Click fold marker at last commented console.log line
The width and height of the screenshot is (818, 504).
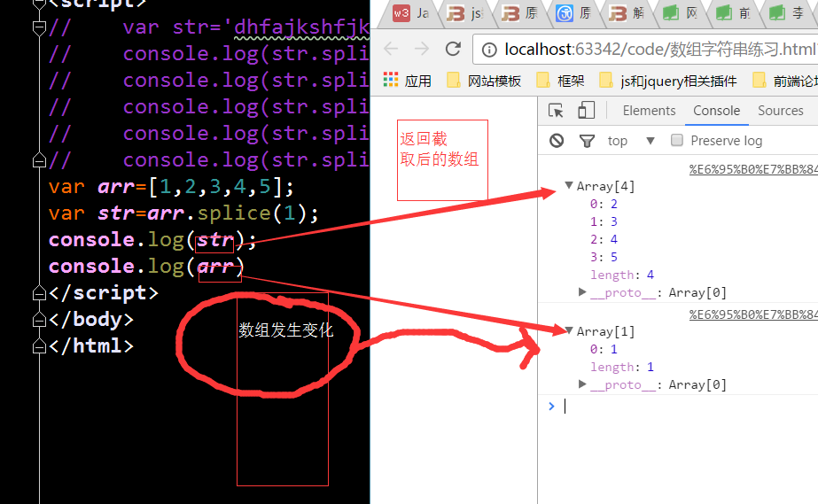click(x=39, y=160)
